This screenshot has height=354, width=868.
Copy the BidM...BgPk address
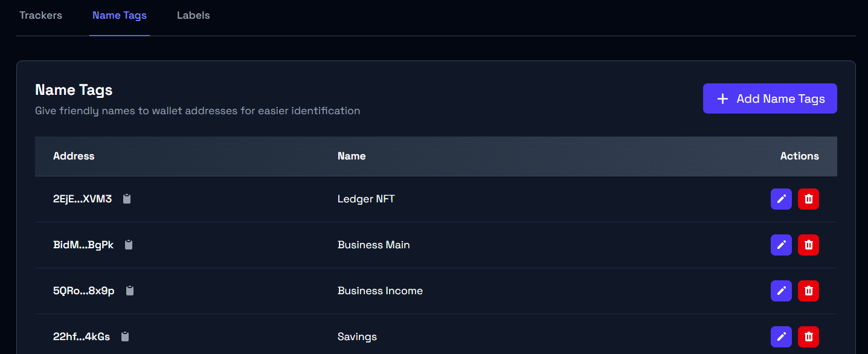pos(129,245)
